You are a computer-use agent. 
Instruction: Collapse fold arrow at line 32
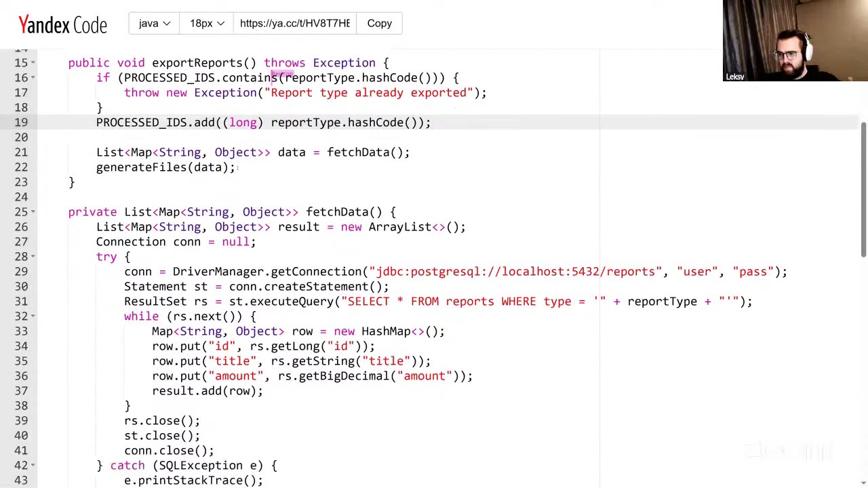[33, 317]
